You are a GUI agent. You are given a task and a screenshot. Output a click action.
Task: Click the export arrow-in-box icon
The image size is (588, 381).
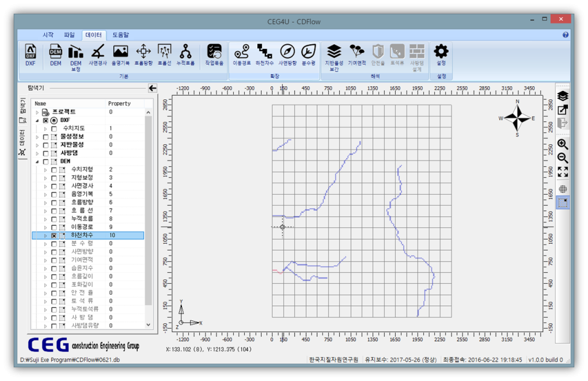563,110
